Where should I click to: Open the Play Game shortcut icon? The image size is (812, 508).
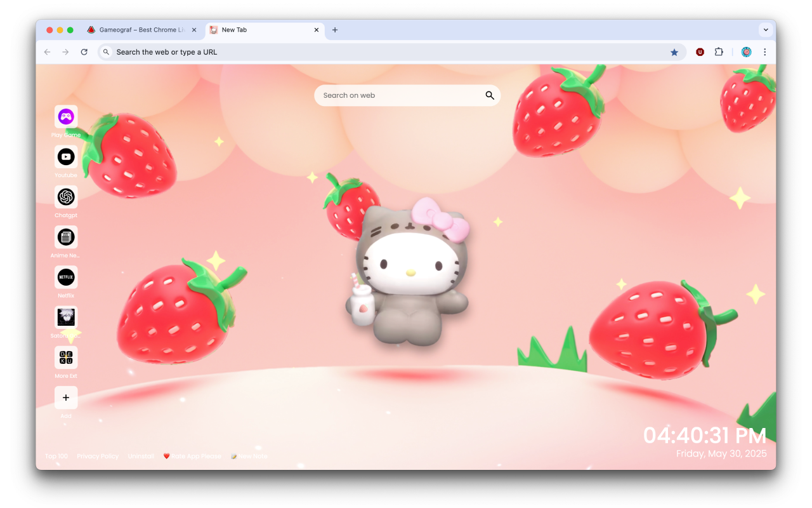(x=66, y=117)
